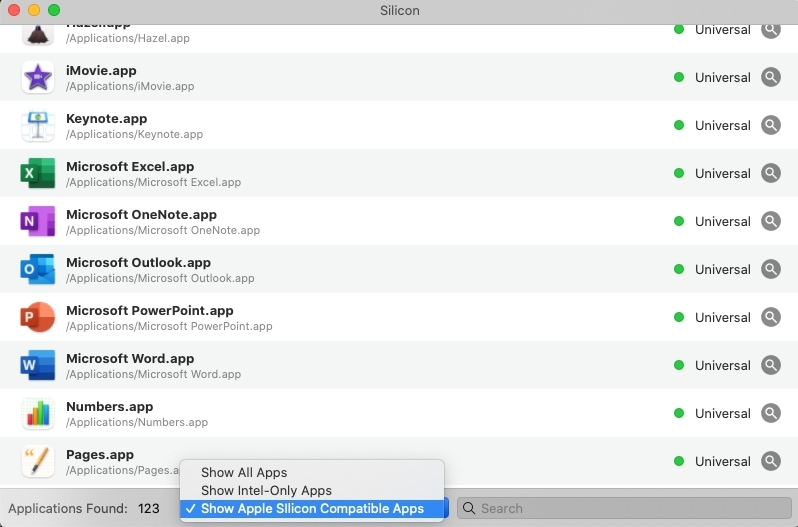Click the Microsoft OneNote app icon
This screenshot has height=527, width=798.
(38, 222)
